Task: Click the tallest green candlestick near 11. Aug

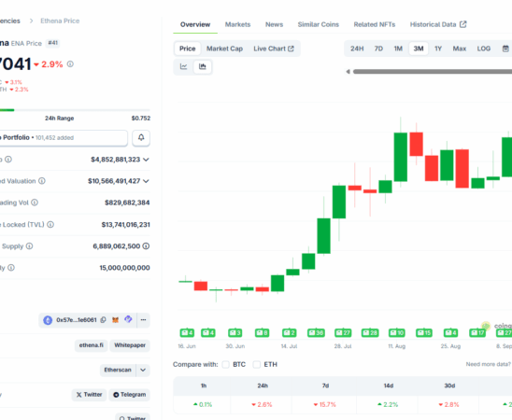Action: click(x=401, y=157)
